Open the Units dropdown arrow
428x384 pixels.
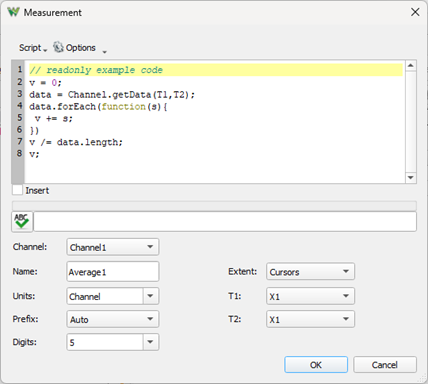click(151, 296)
